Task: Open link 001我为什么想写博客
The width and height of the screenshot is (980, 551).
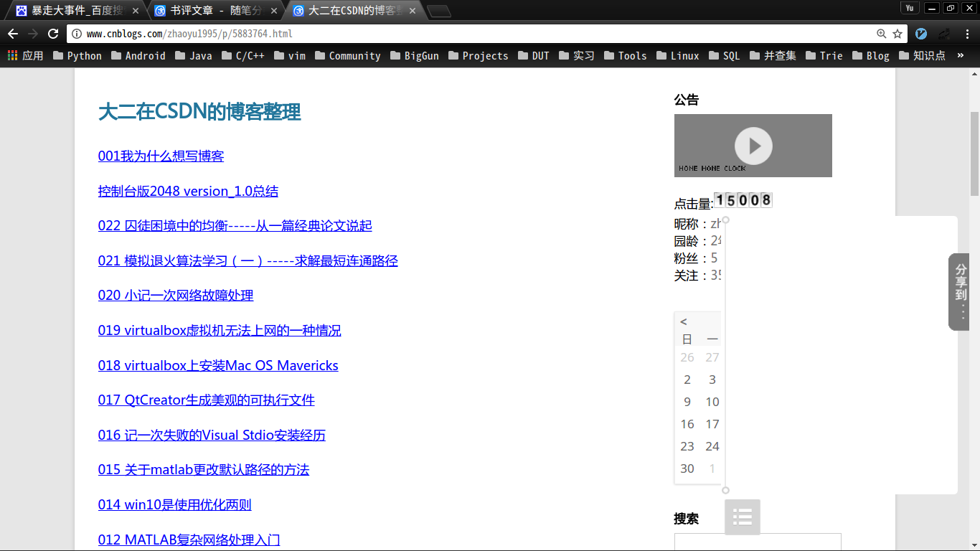Action: click(x=161, y=156)
